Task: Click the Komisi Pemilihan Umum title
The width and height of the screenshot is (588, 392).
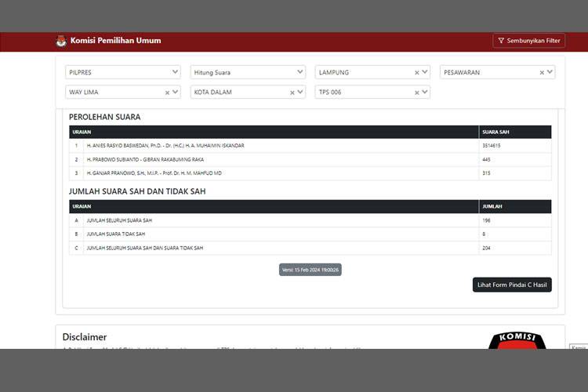Action: [x=115, y=41]
